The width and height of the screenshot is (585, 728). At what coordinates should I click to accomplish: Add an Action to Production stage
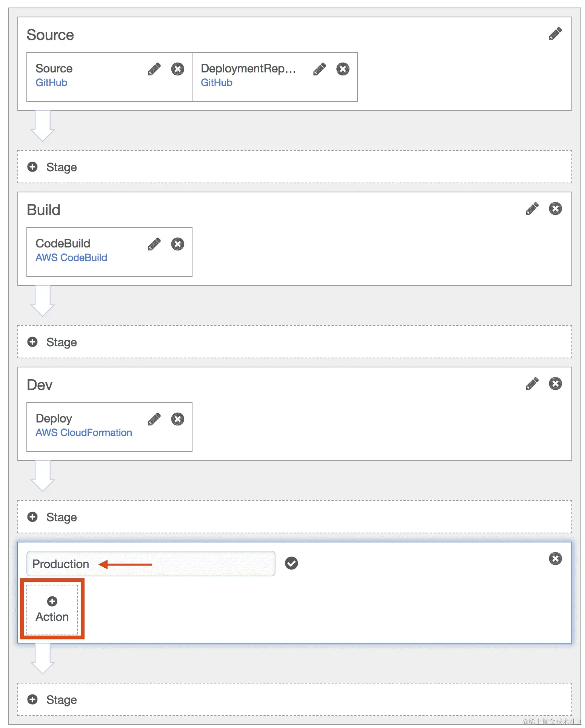tap(52, 609)
